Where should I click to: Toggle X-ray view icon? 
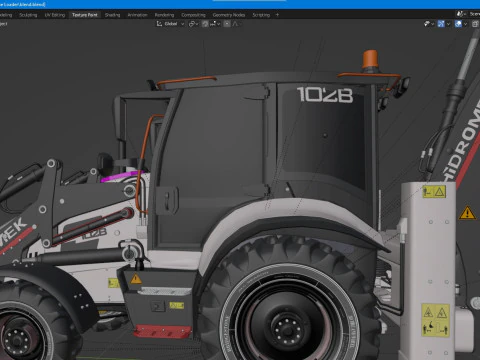476,24
